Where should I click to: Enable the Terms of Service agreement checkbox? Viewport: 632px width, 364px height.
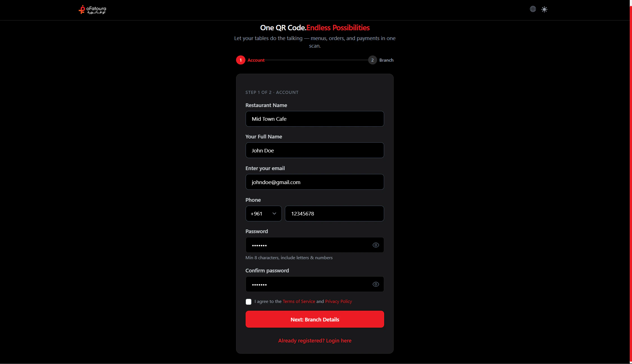coord(248,302)
